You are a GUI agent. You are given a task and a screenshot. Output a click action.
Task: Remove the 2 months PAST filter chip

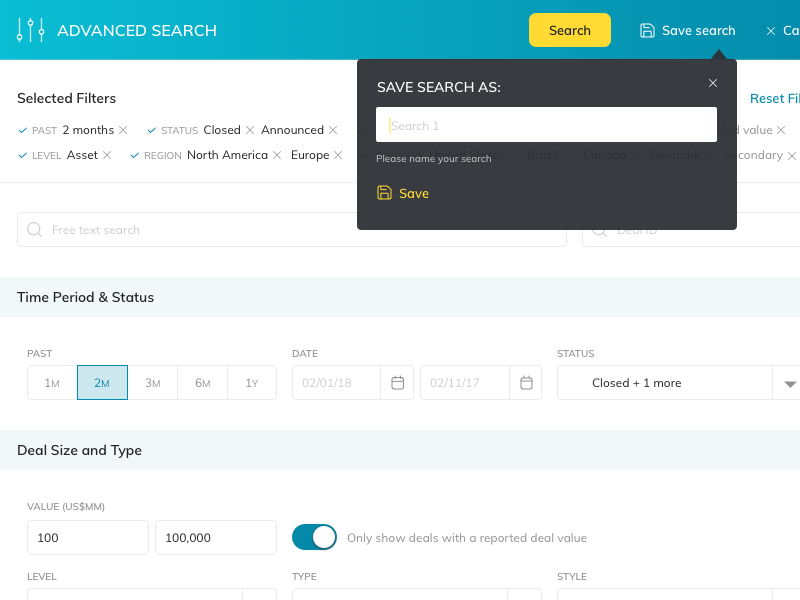(x=123, y=130)
